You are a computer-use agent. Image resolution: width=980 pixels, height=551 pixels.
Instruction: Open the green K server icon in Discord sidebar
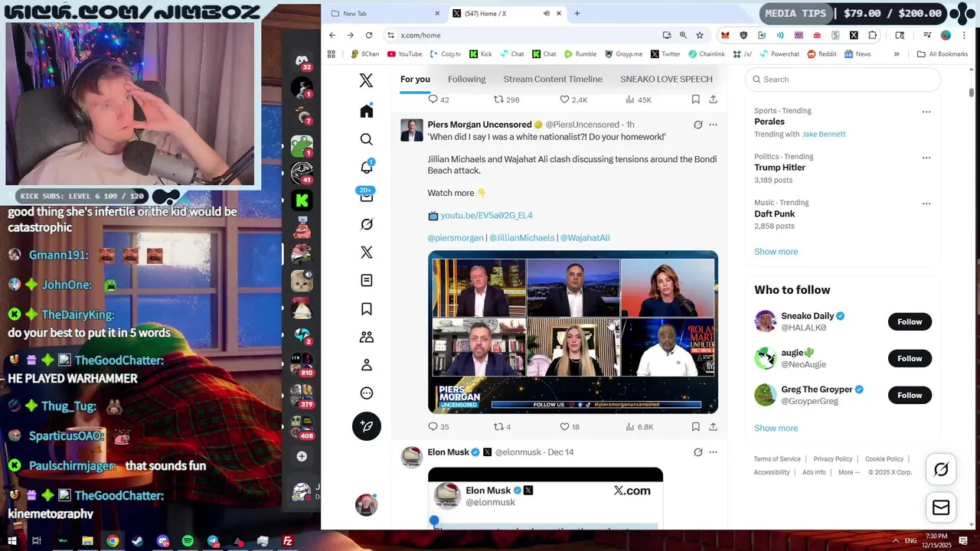(x=302, y=201)
